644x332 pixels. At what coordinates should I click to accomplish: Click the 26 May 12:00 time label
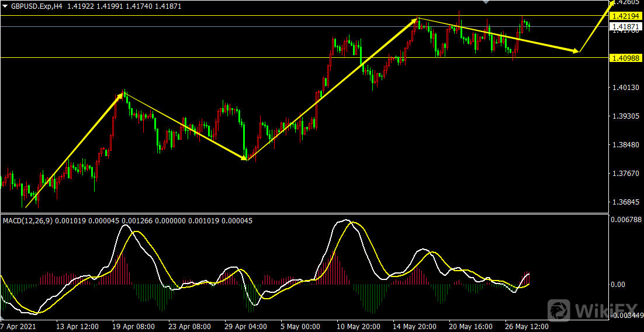[528, 326]
